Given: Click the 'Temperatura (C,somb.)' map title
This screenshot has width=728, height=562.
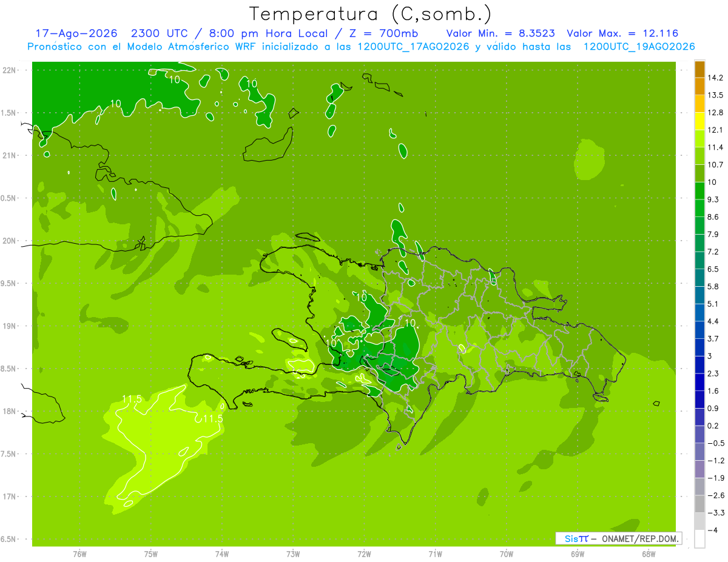Looking at the screenshot, I should click(370, 13).
